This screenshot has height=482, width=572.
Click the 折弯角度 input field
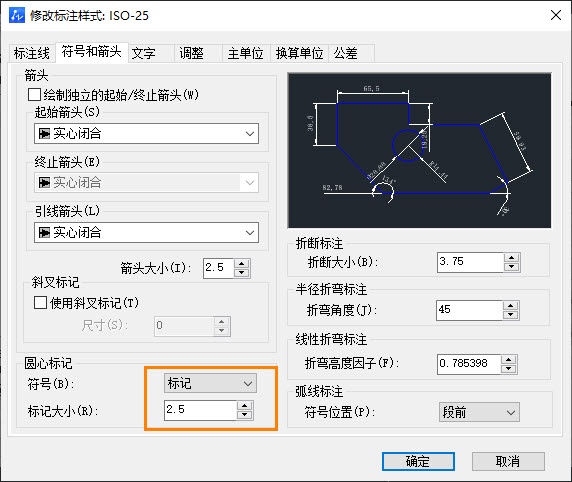click(x=469, y=311)
